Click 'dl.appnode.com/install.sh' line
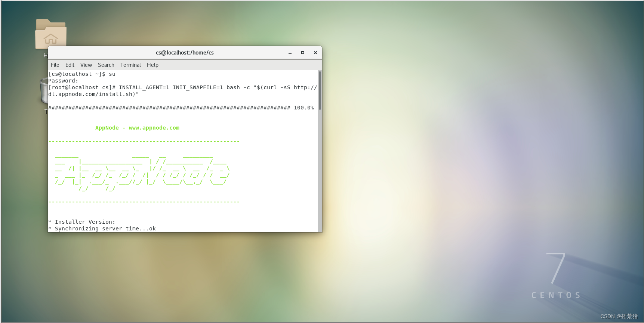Screen dimensions: 644x323 click(93, 94)
